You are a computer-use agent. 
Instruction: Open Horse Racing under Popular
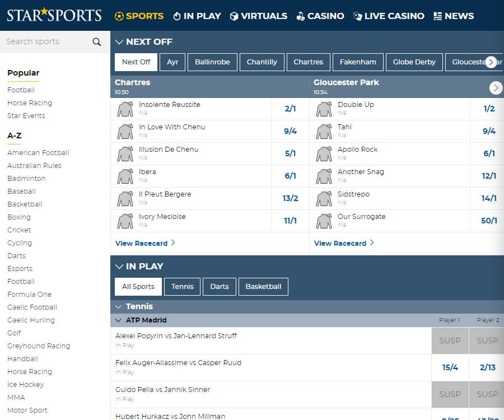click(30, 103)
